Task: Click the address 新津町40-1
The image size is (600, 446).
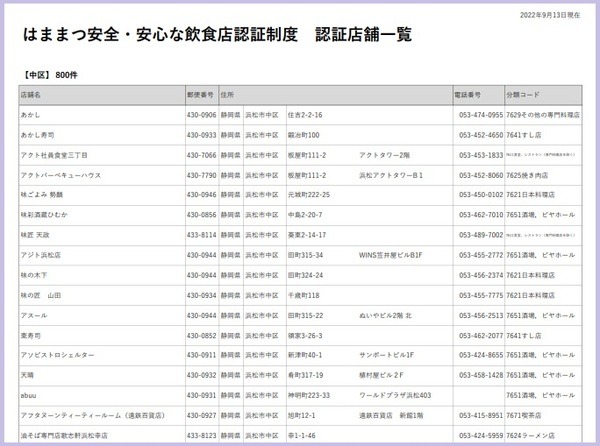Action: [x=305, y=355]
